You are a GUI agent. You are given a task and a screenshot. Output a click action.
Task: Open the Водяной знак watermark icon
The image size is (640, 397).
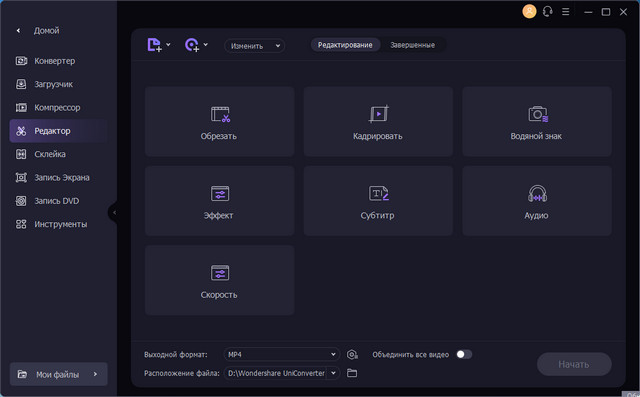538,114
